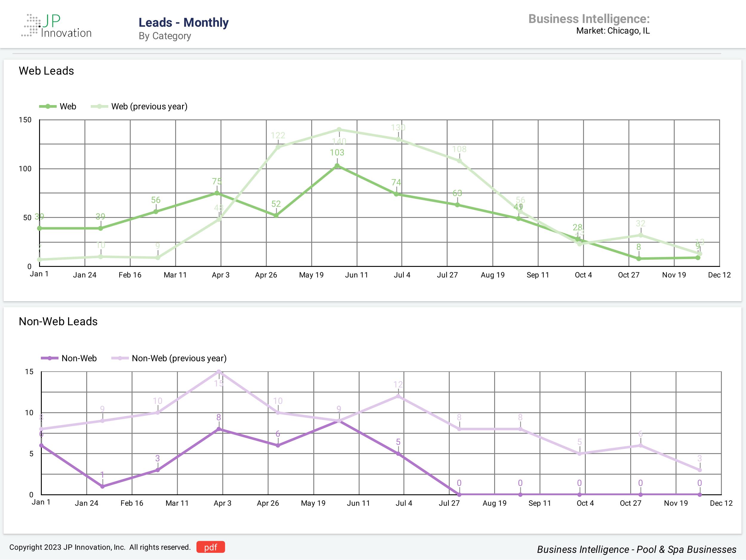
Task: Click the red pdf button
Action: click(210, 547)
